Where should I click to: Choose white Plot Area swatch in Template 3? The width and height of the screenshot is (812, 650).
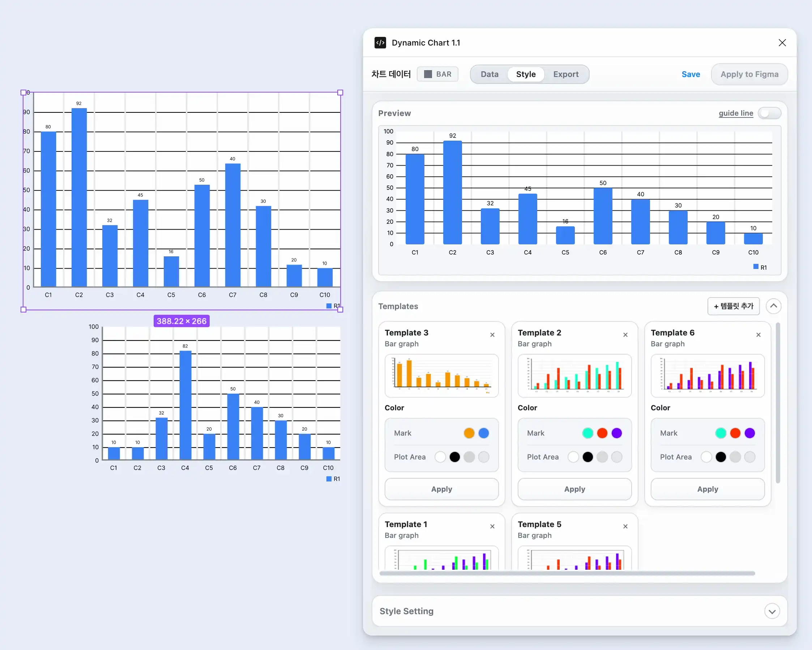point(440,457)
